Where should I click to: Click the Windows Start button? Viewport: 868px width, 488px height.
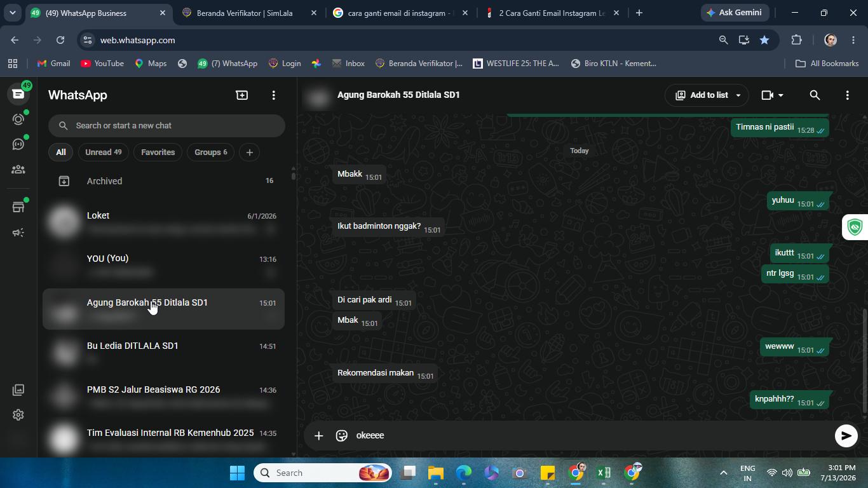[x=237, y=473]
